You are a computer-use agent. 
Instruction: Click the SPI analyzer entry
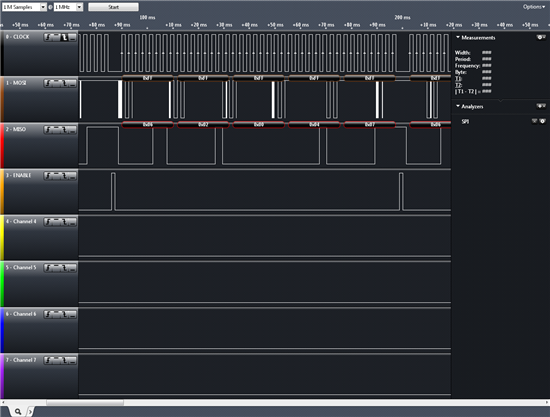[465, 121]
